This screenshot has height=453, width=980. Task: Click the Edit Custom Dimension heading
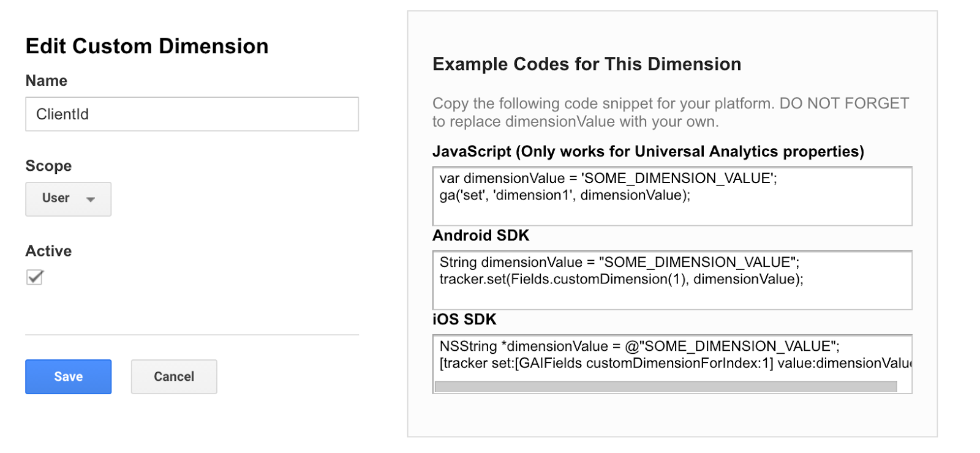click(x=147, y=47)
